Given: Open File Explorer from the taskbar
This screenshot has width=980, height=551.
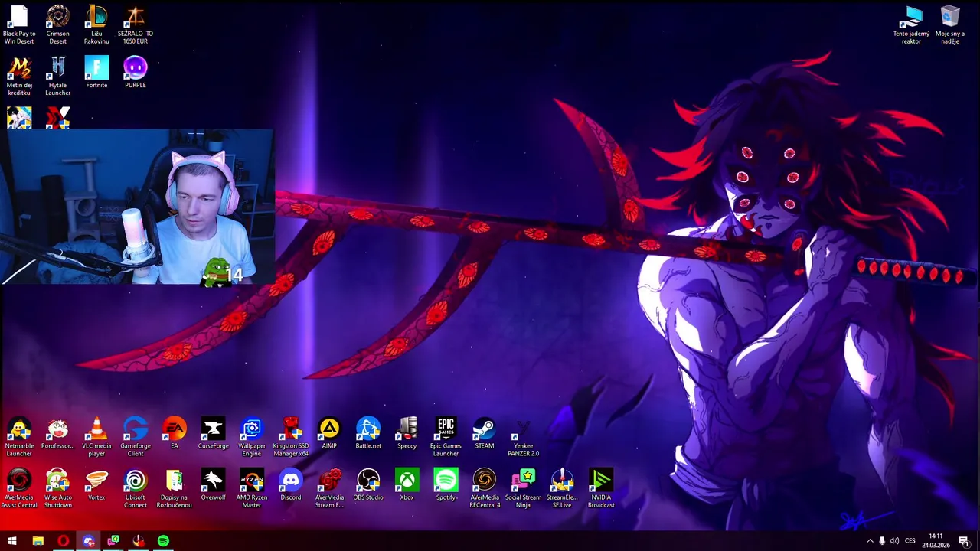Looking at the screenshot, I should (38, 541).
